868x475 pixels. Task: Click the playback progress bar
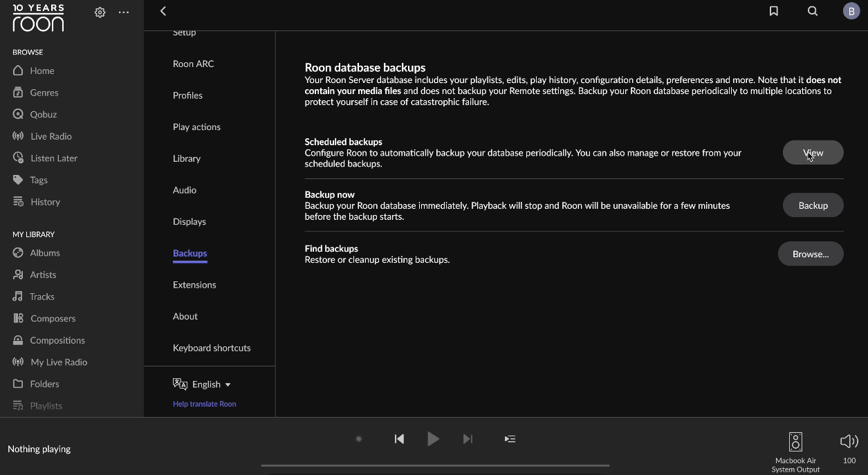435,465
